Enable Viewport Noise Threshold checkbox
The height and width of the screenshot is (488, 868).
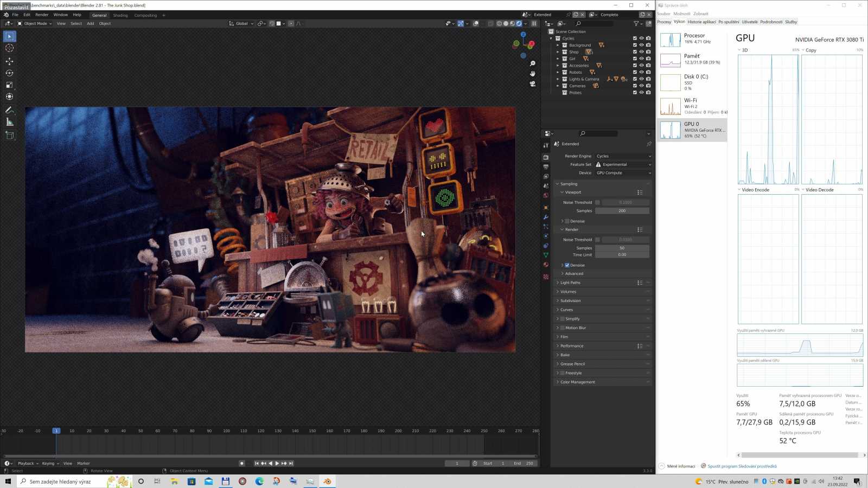click(597, 202)
